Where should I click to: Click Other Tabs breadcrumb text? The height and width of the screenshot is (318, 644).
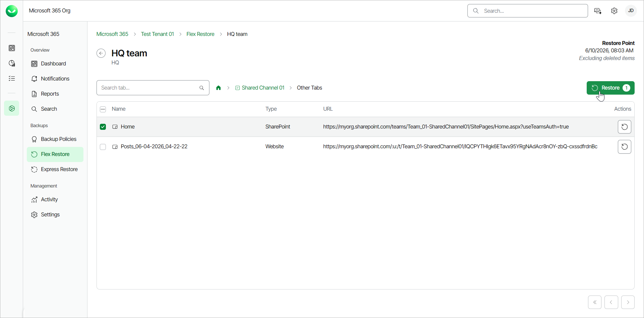[x=309, y=88]
